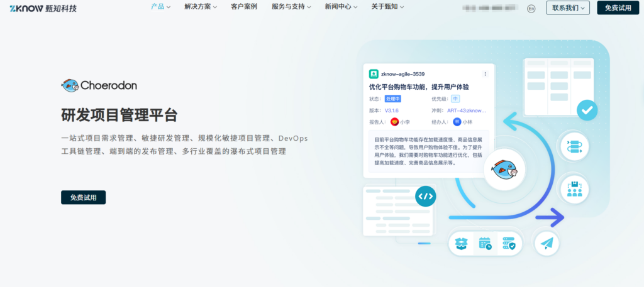
Task: Expand the 服务与支持 menu
Action: (291, 6)
